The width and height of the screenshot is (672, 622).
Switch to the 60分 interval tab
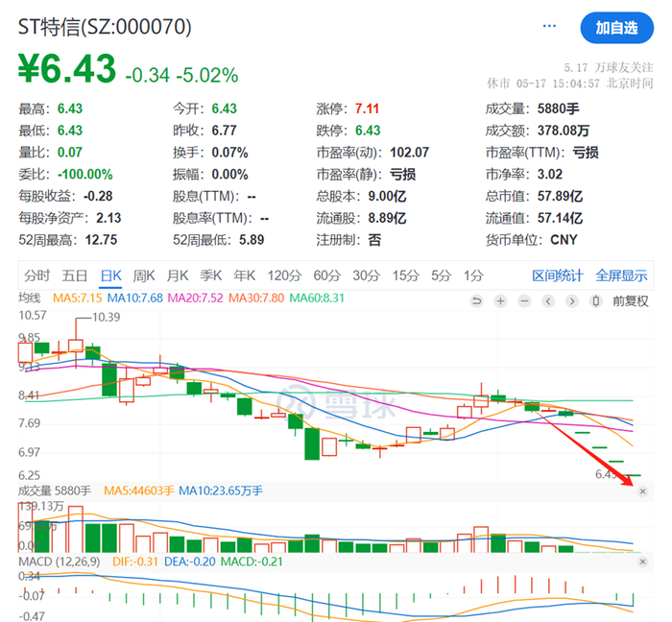[x=327, y=275]
